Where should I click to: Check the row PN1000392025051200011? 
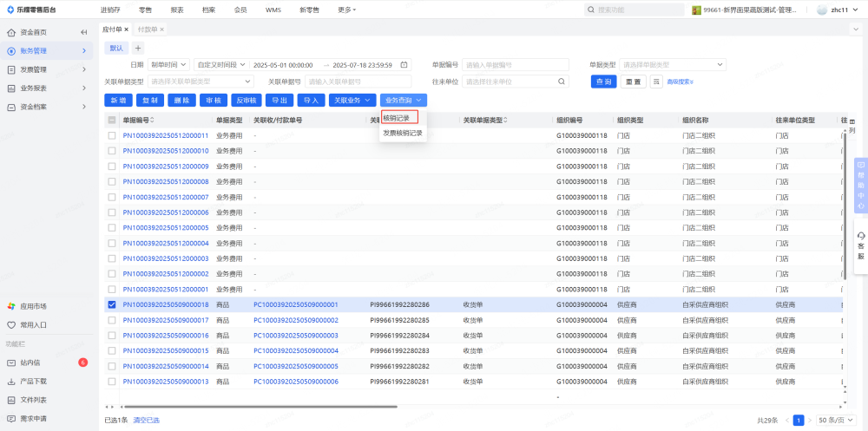pyautogui.click(x=111, y=135)
